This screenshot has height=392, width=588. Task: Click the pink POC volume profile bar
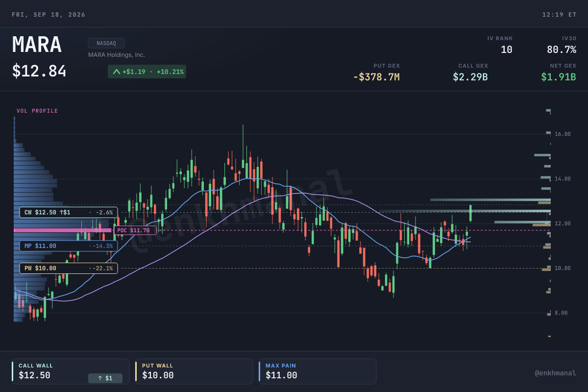(x=63, y=230)
